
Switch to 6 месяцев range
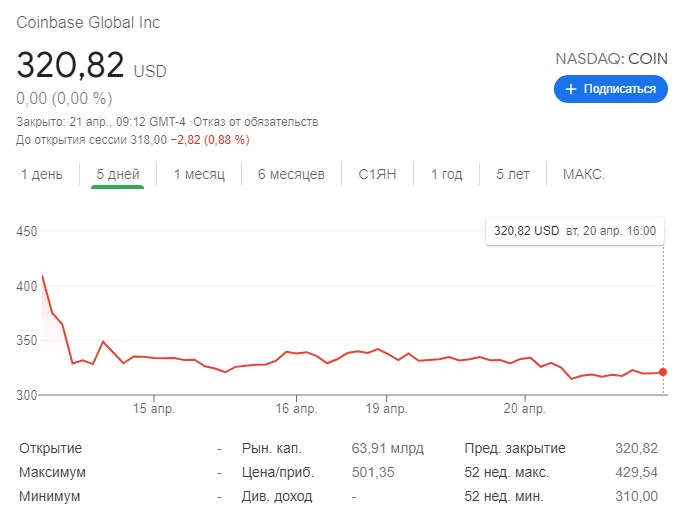291,174
